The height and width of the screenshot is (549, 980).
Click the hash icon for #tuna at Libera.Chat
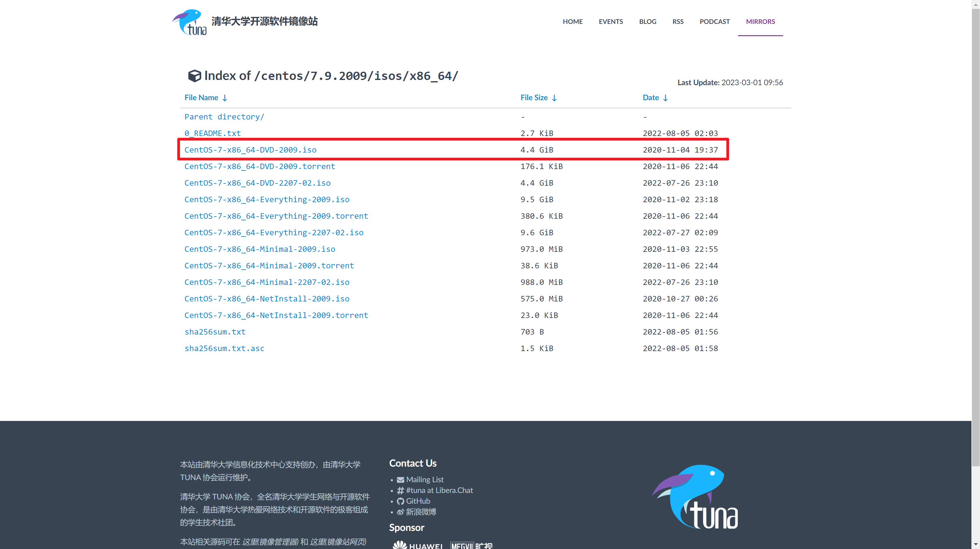click(x=400, y=490)
